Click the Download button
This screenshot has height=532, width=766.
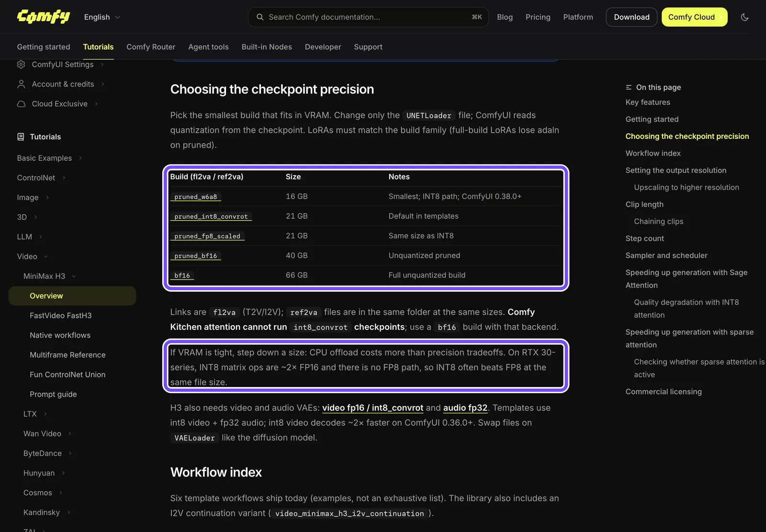[631, 17]
